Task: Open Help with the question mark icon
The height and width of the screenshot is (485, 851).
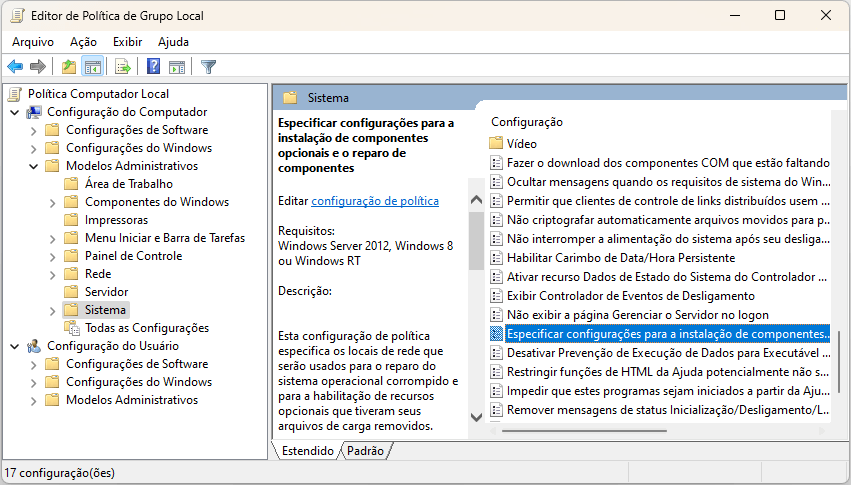Action: 154,67
